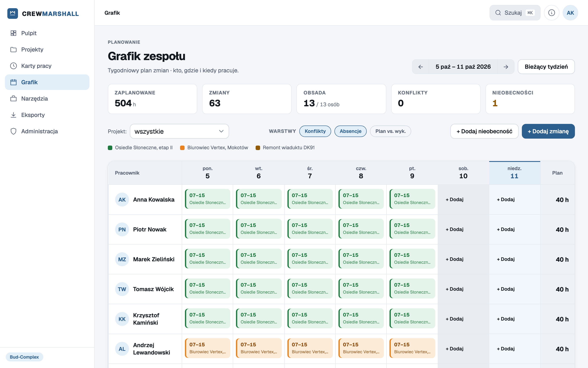Open Narzędzia briefcase icon

tap(13, 98)
